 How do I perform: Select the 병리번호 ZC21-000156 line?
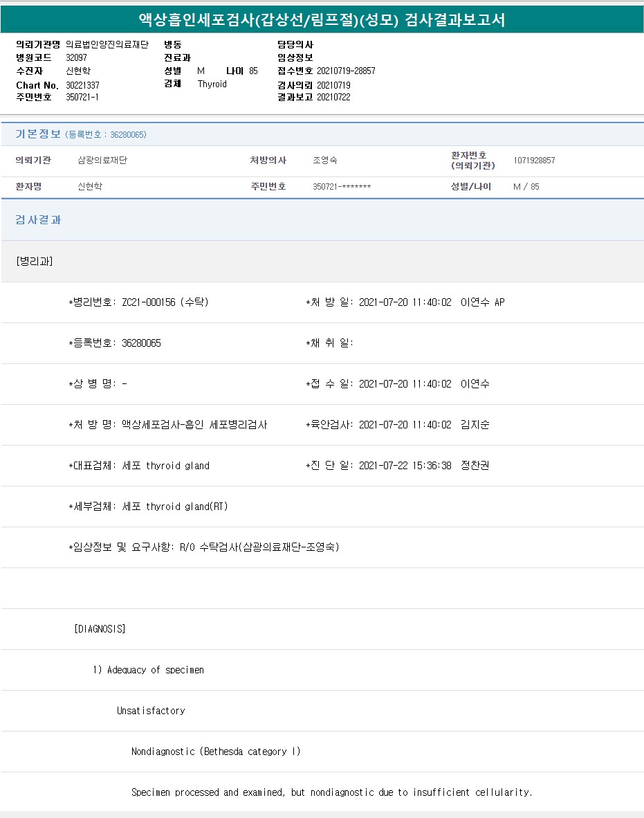pos(138,302)
